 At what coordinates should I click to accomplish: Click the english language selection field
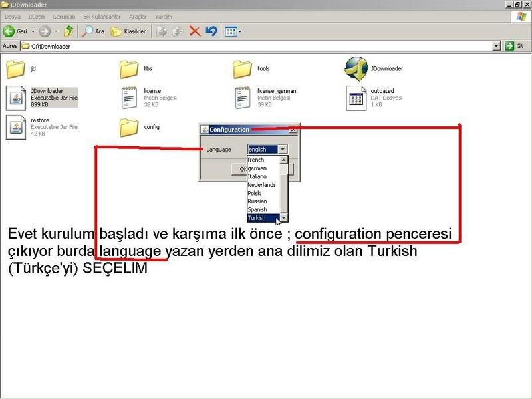(263, 149)
